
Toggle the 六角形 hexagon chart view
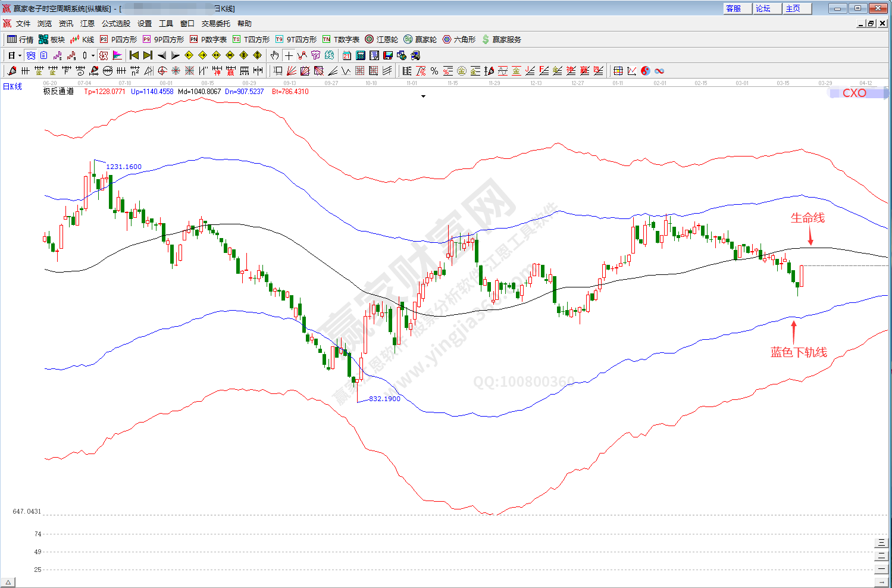click(459, 39)
